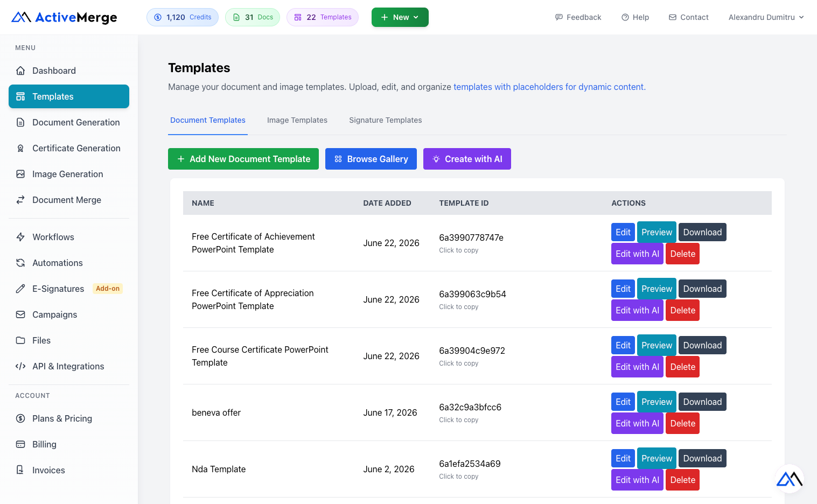Select the E-Signatures pen icon
The image size is (817, 504).
[x=20, y=289]
